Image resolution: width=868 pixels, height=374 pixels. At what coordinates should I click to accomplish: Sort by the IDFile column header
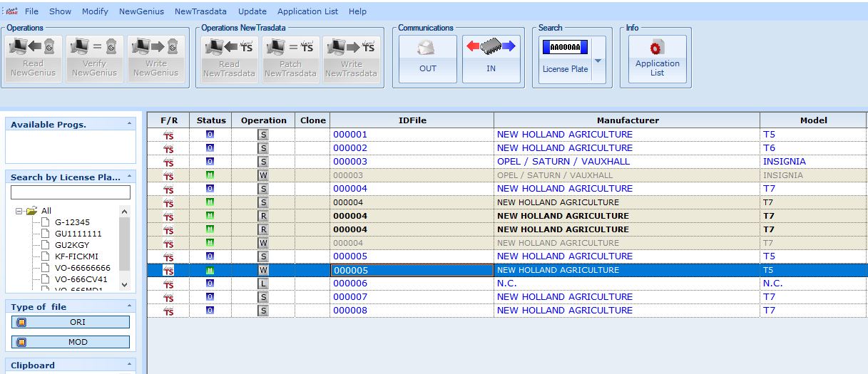pyautogui.click(x=412, y=120)
